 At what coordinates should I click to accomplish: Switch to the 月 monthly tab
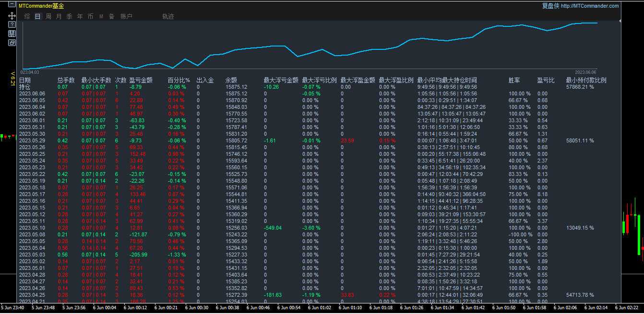[x=59, y=16]
